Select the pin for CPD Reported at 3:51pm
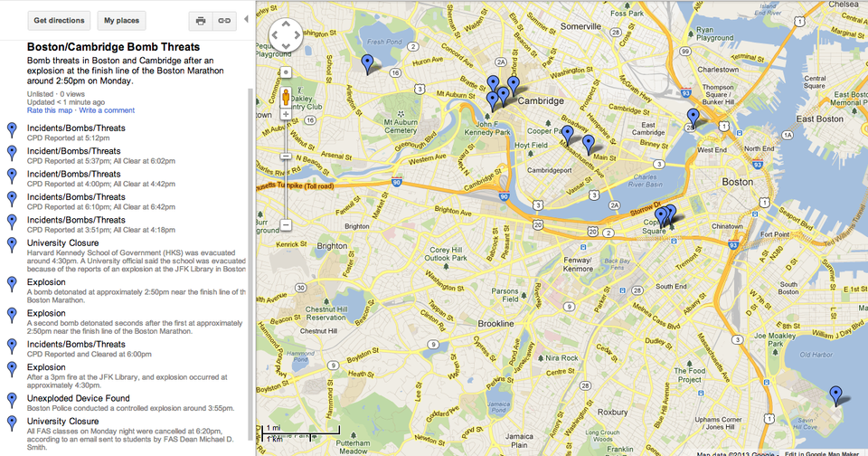The height and width of the screenshot is (456, 868). click(12, 223)
